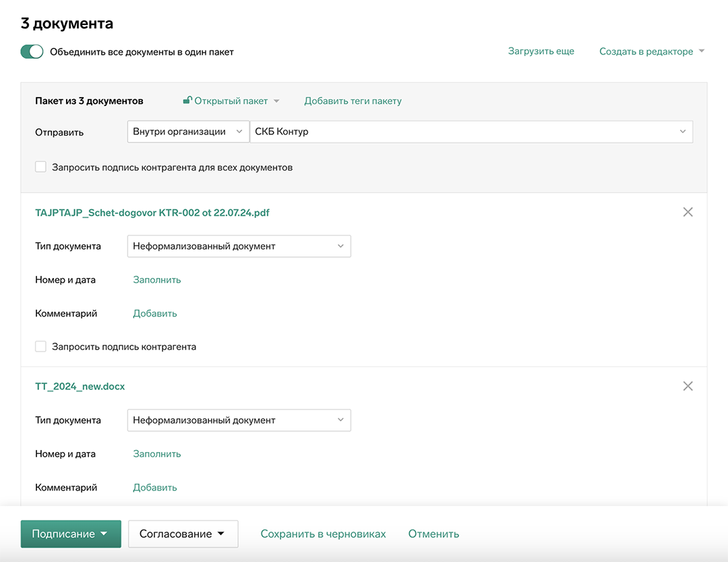This screenshot has height=562, width=728.
Task: Click "Добавить теги пакету" link
Action: point(353,101)
